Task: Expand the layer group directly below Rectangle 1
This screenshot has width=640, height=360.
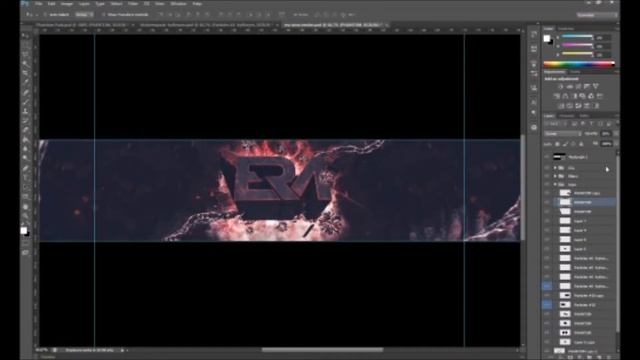Action: pos(555,168)
